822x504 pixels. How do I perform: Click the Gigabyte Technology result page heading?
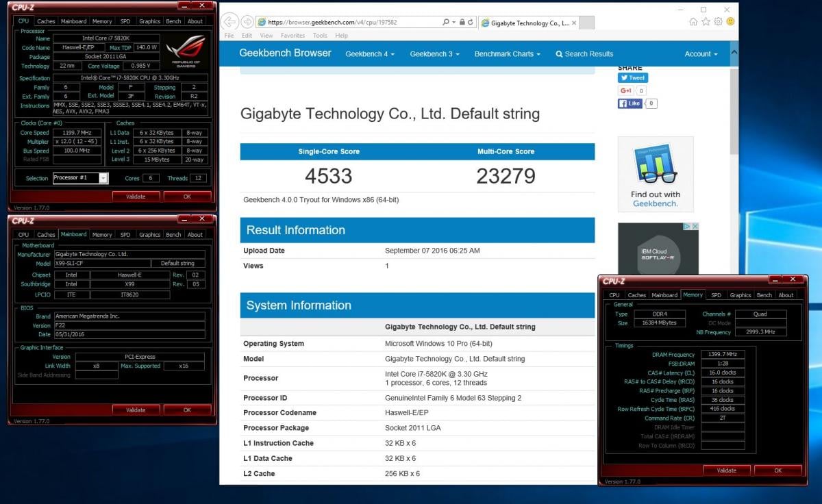point(390,114)
